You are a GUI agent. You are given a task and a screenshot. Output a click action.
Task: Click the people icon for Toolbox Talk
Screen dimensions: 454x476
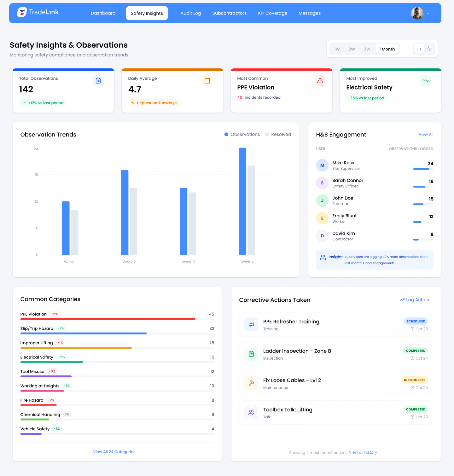click(x=251, y=413)
